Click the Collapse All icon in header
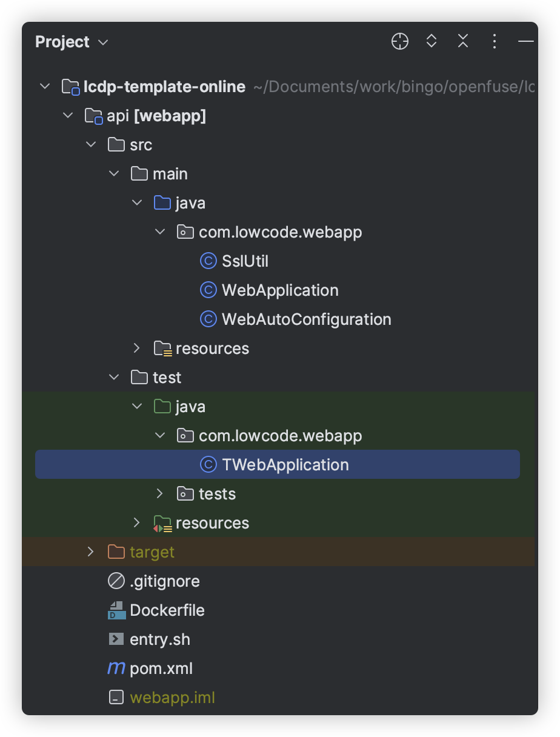 coord(463,42)
